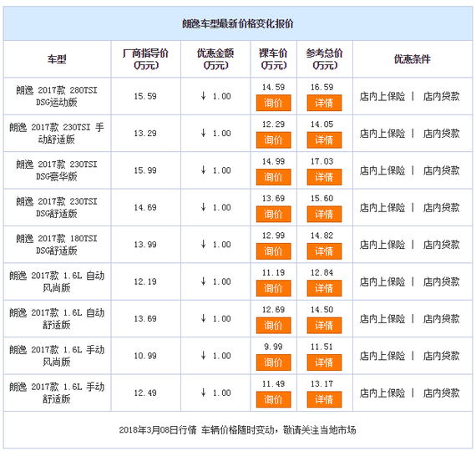Click 询价 button under price 14.59
Viewport: 476px width, 451px height.
274,103
